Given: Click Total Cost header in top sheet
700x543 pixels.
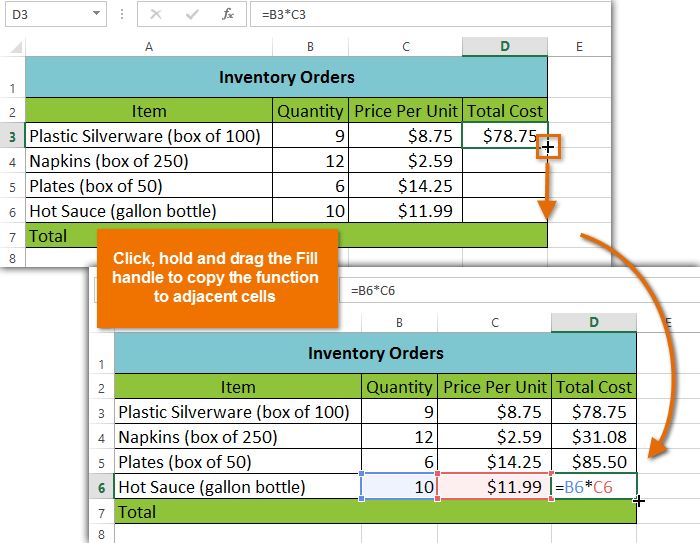Looking at the screenshot, I should click(505, 111).
